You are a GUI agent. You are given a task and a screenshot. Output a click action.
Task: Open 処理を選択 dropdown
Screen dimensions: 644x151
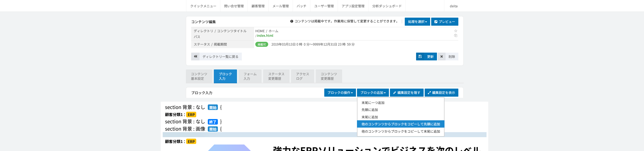[417, 22]
